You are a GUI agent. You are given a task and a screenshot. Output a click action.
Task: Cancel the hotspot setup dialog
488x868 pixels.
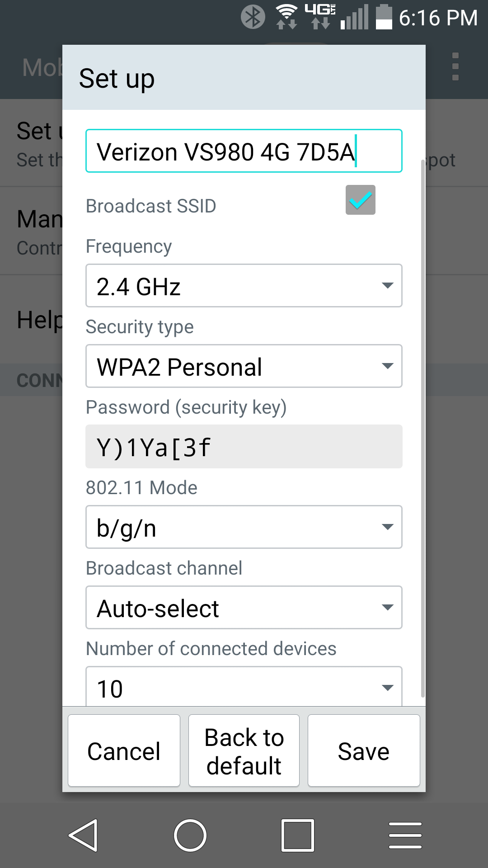(x=123, y=750)
